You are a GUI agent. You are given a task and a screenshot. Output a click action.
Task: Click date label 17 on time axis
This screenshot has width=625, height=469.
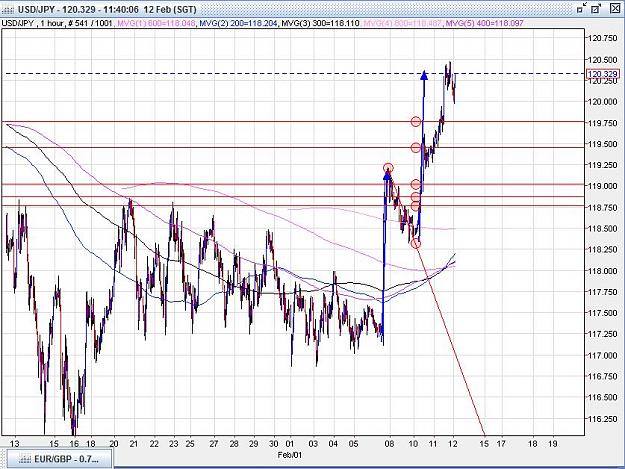pyautogui.click(x=501, y=444)
